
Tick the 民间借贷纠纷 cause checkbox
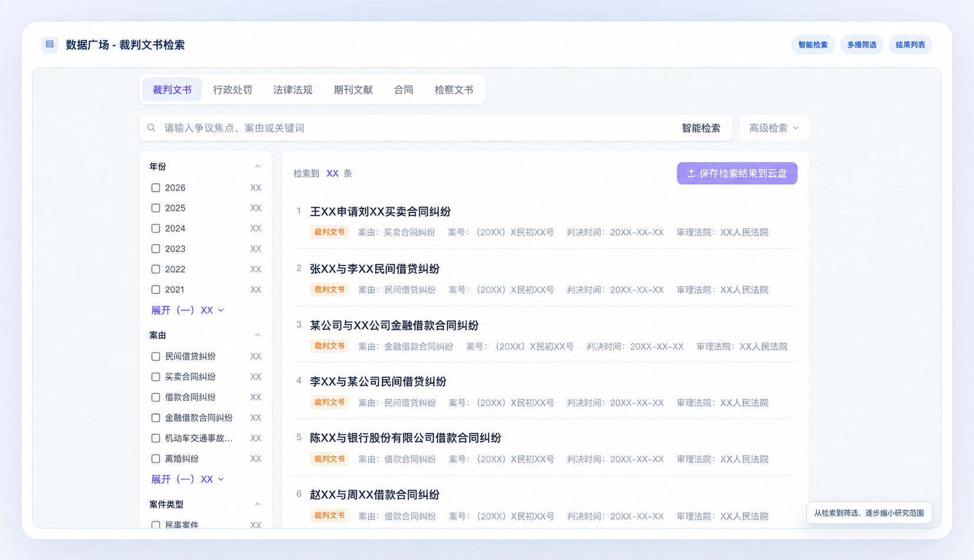(x=155, y=356)
